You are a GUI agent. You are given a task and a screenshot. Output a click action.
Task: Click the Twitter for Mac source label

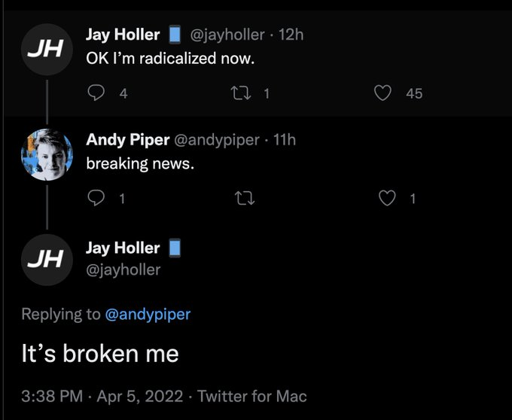pos(252,396)
